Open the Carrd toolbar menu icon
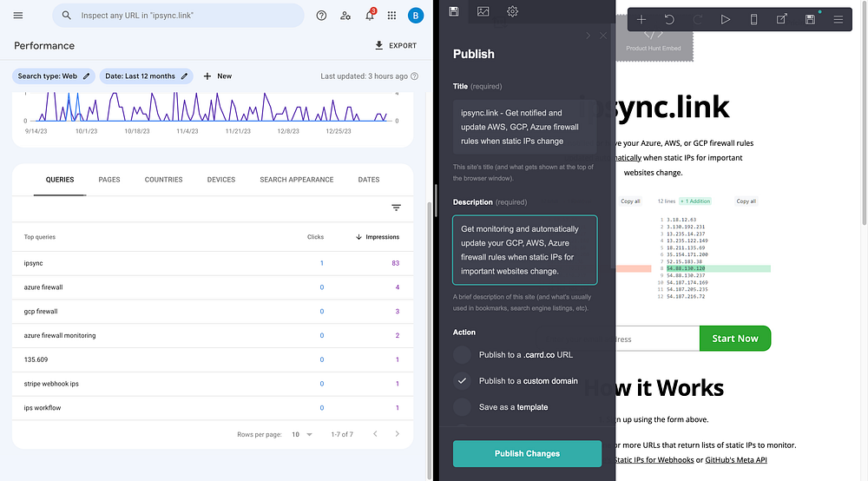Image resolution: width=868 pixels, height=481 pixels. (x=838, y=20)
